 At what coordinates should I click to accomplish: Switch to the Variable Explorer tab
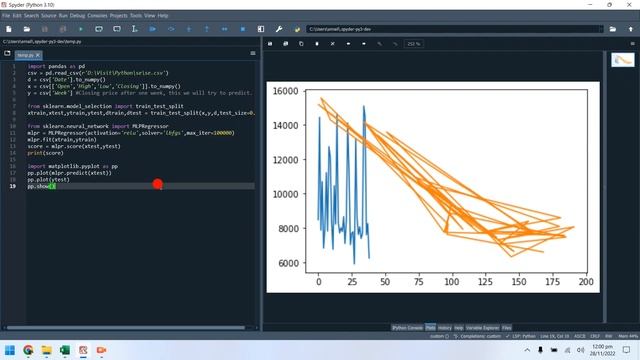point(482,328)
